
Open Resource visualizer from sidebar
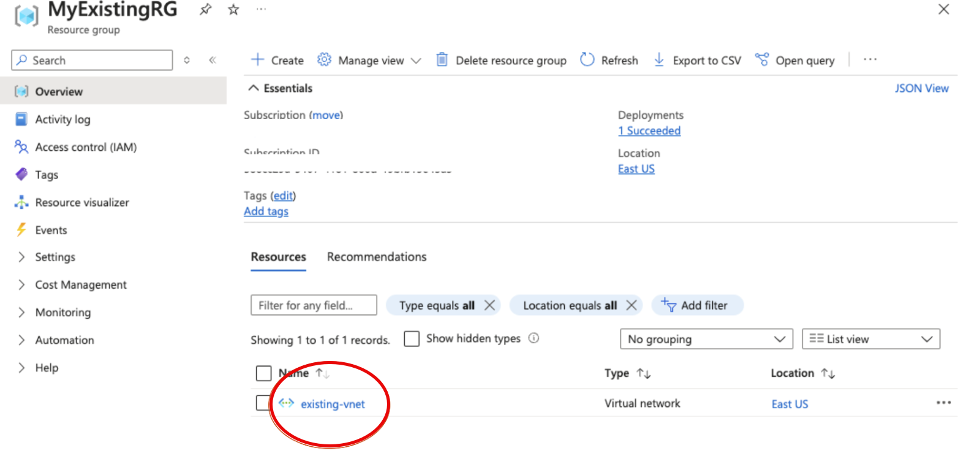81,202
